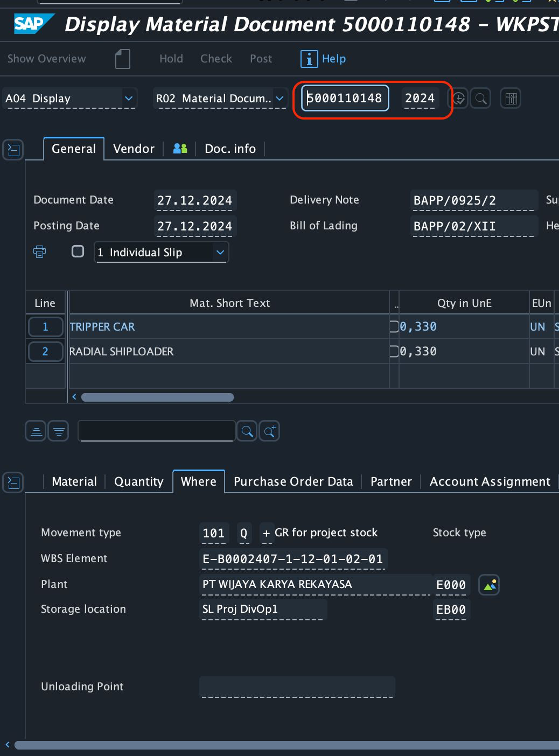Click the Help info icon
This screenshot has width=559, height=756.
click(309, 59)
